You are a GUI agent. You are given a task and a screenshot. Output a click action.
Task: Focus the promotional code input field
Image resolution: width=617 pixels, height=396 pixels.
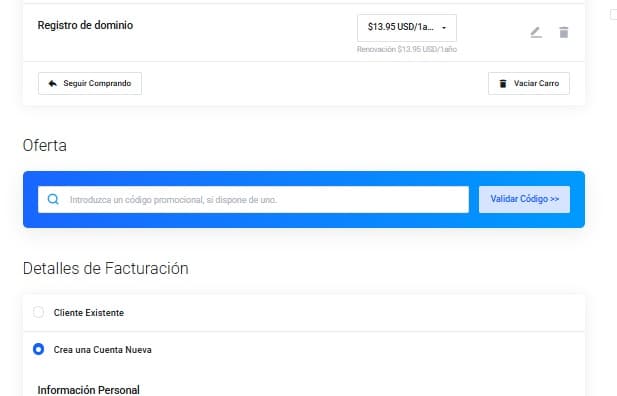[x=253, y=200]
